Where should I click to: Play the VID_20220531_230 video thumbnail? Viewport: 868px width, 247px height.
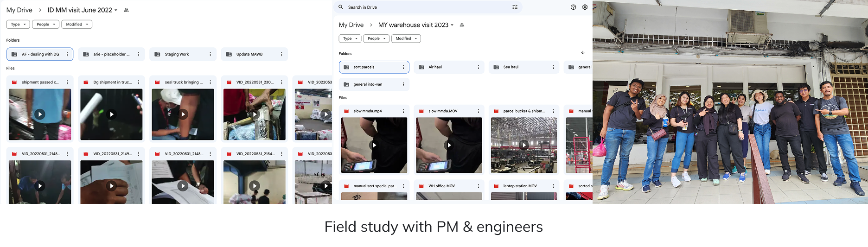tap(255, 114)
